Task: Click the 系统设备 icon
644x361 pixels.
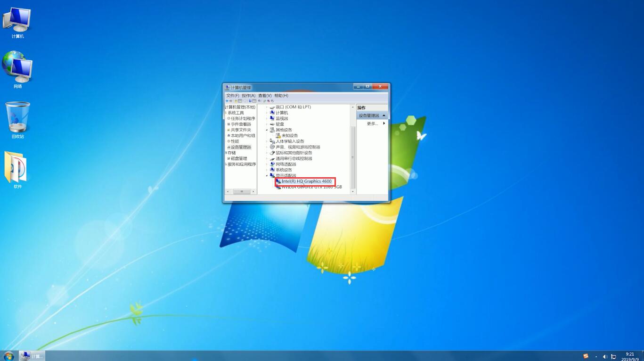Action: point(272,170)
